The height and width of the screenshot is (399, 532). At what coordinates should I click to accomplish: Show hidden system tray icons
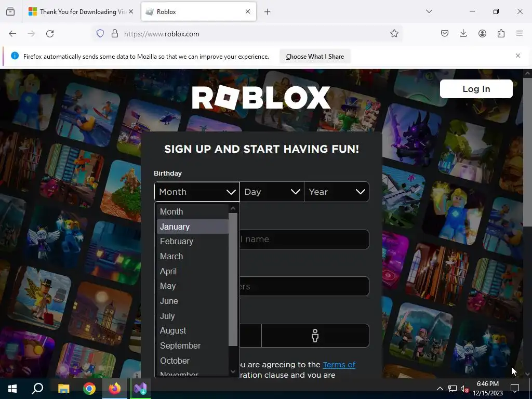point(440,389)
